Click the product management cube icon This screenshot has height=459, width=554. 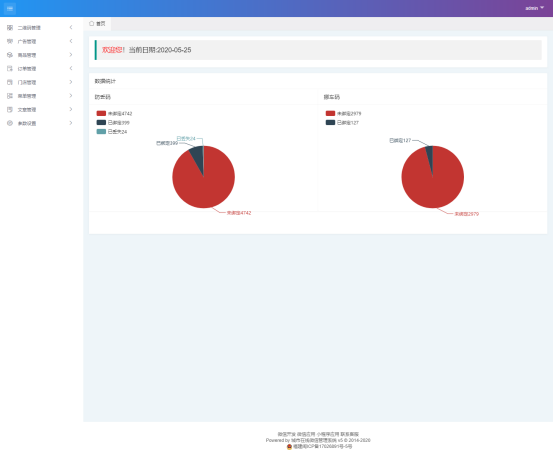(10, 55)
